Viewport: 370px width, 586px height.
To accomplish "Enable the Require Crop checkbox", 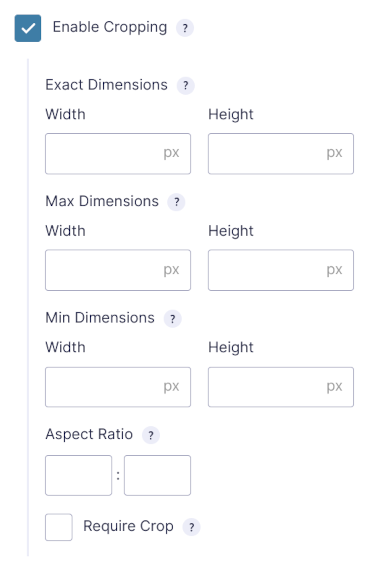I will [x=59, y=527].
